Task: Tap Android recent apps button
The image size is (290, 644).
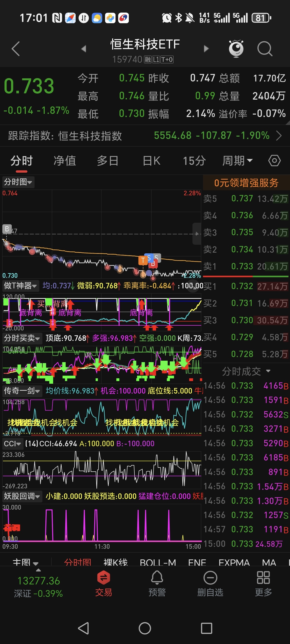Action: [206, 628]
